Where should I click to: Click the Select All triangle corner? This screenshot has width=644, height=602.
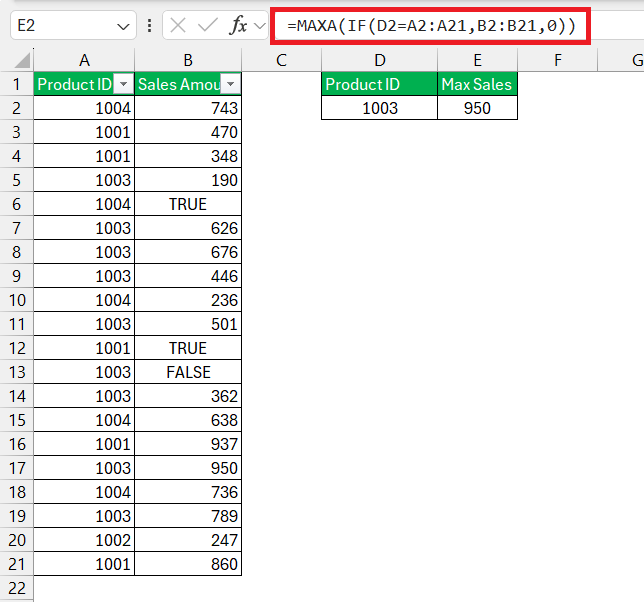coord(21,60)
